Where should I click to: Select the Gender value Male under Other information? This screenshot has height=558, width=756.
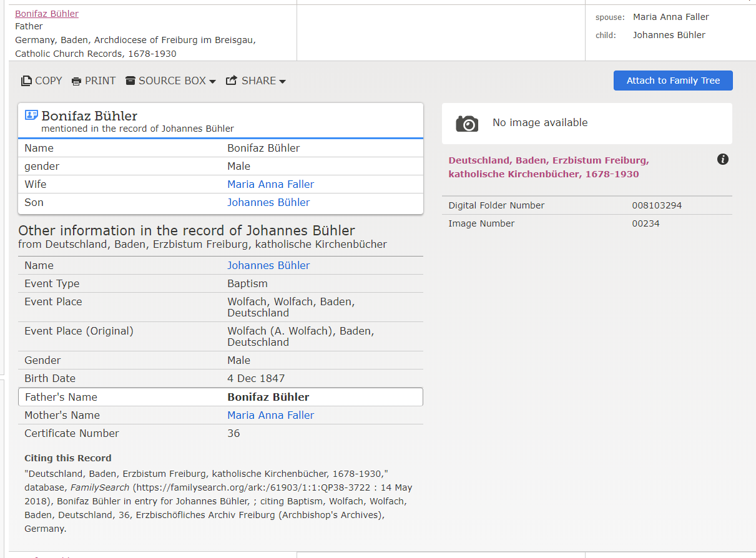(238, 360)
